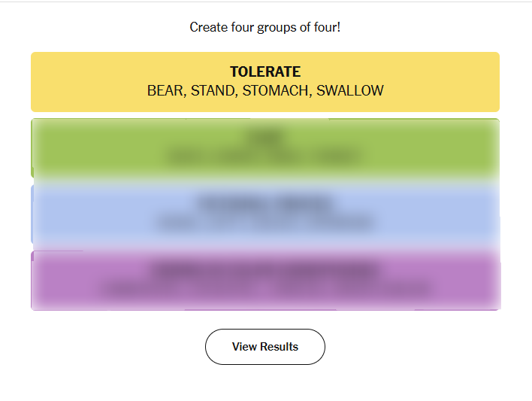
Task: Click the 'Create four groups of four!' instruction text
Action: tap(265, 28)
